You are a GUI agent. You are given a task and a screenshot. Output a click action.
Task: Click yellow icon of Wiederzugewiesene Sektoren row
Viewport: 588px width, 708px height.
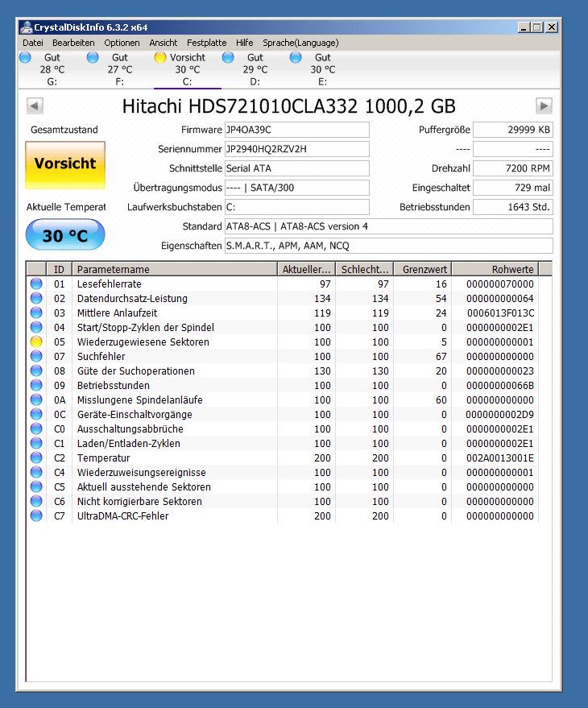click(x=36, y=342)
